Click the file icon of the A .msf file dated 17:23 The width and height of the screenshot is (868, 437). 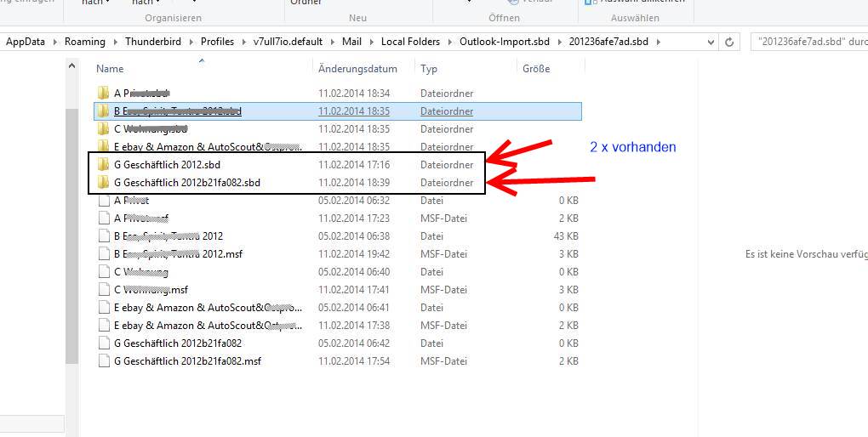coord(104,218)
